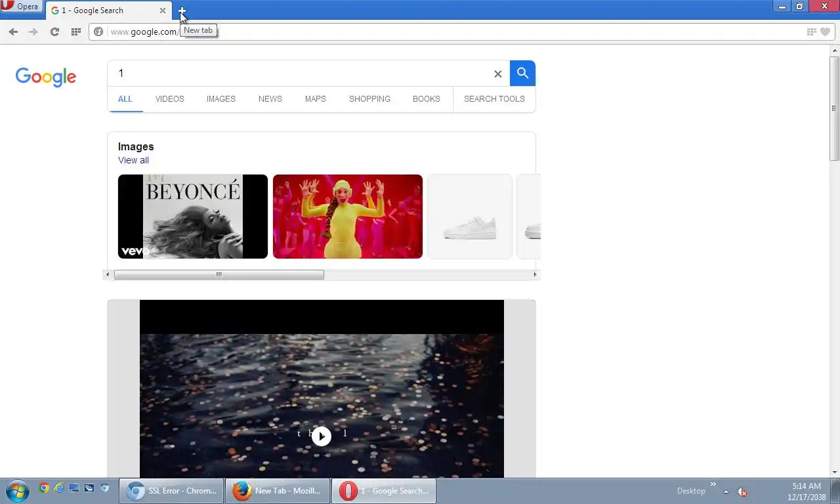Image resolution: width=840 pixels, height=504 pixels.
Task: Click the Google logo
Action: point(46,77)
